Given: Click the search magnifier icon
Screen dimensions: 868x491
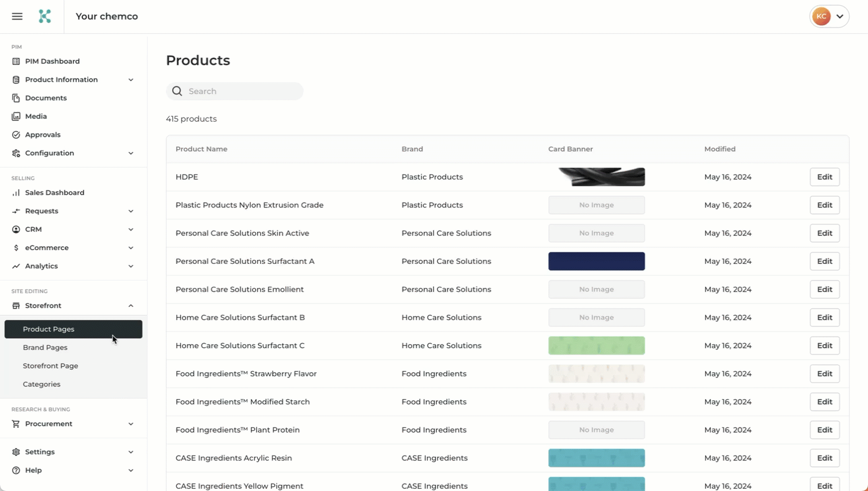Looking at the screenshot, I should point(177,91).
